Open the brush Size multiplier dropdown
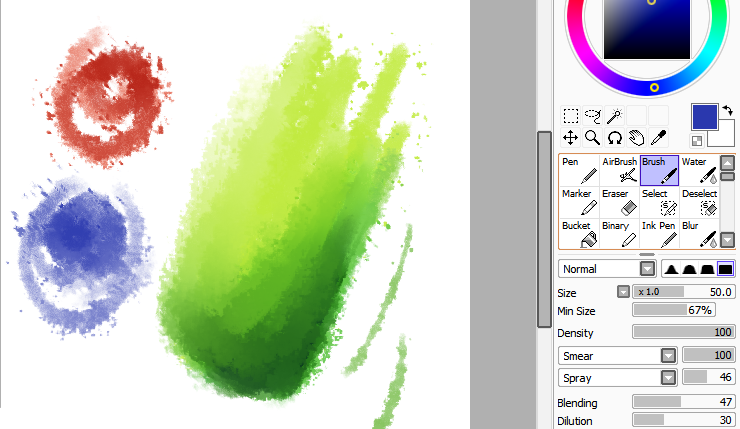Screen dimensions: 740x429 coord(623,292)
